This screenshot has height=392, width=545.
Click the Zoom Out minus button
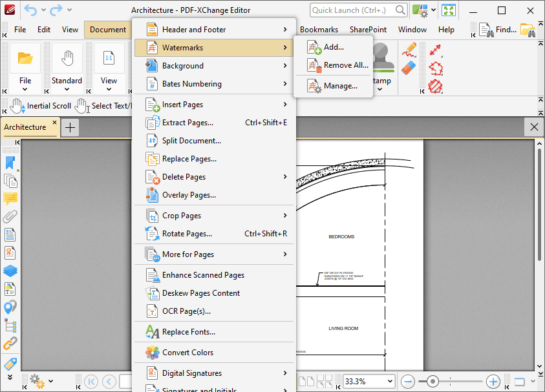408,382
